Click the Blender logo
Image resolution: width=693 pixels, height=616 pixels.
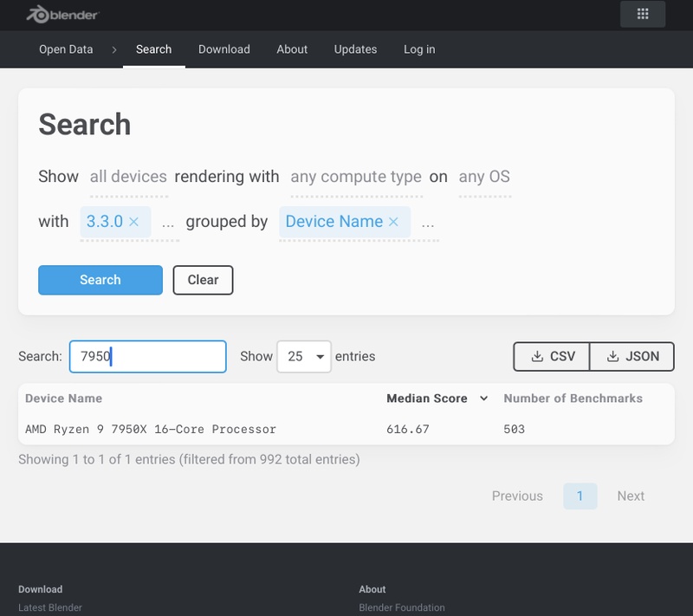pyautogui.click(x=62, y=15)
